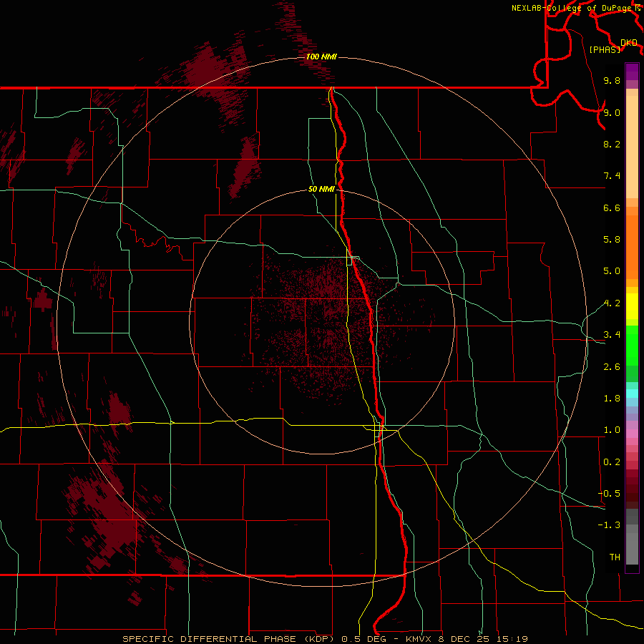
Task: Click the -1.3 scale value
Action: (609, 525)
